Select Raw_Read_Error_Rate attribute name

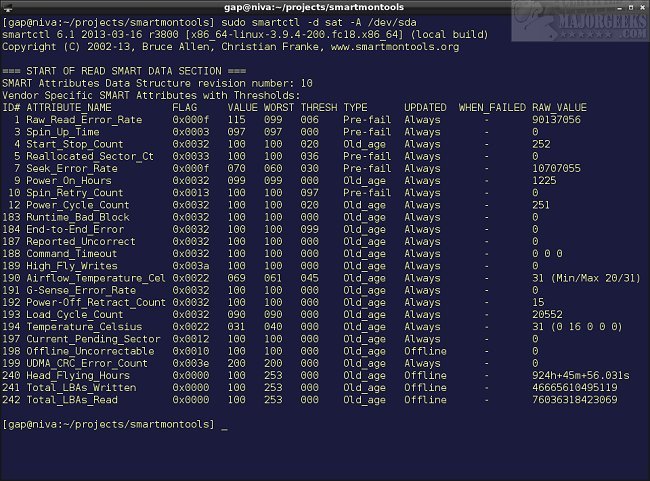tap(84, 120)
